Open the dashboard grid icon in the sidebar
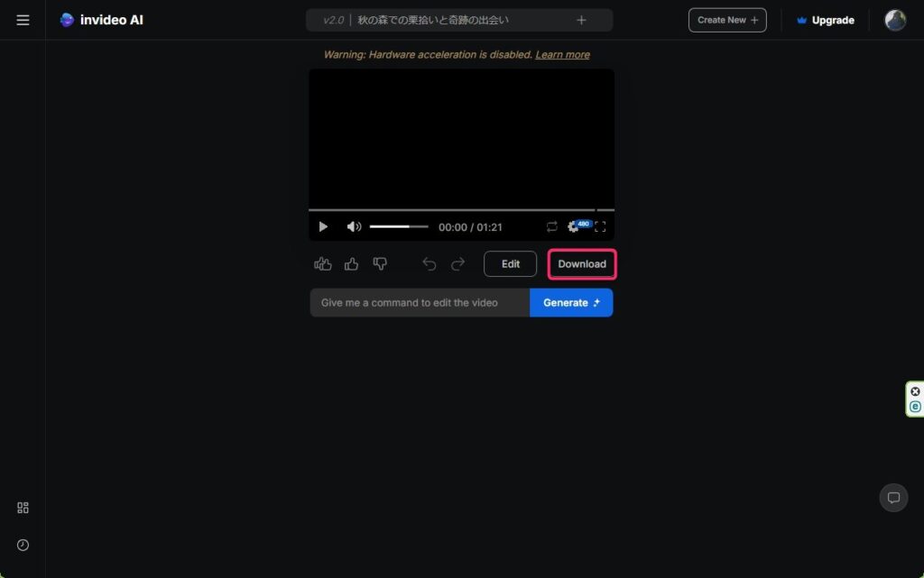Viewport: 924px width, 578px height. click(x=23, y=508)
